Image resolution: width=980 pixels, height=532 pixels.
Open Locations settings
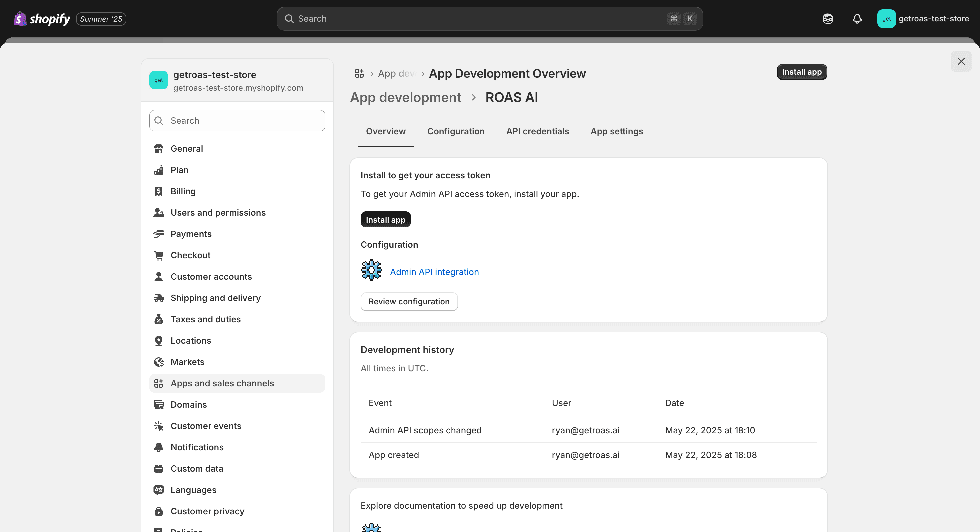[237, 340]
